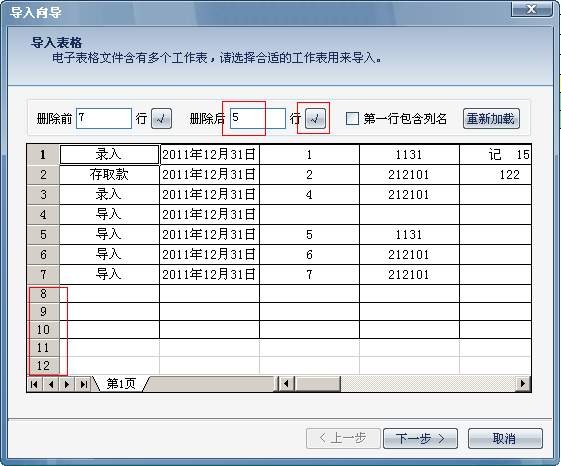Click cell 1131 in row 5
This screenshot has height=466, width=561.
point(409,235)
